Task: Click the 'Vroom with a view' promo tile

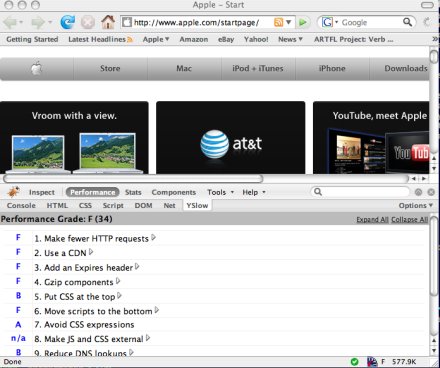Action: 74,137
